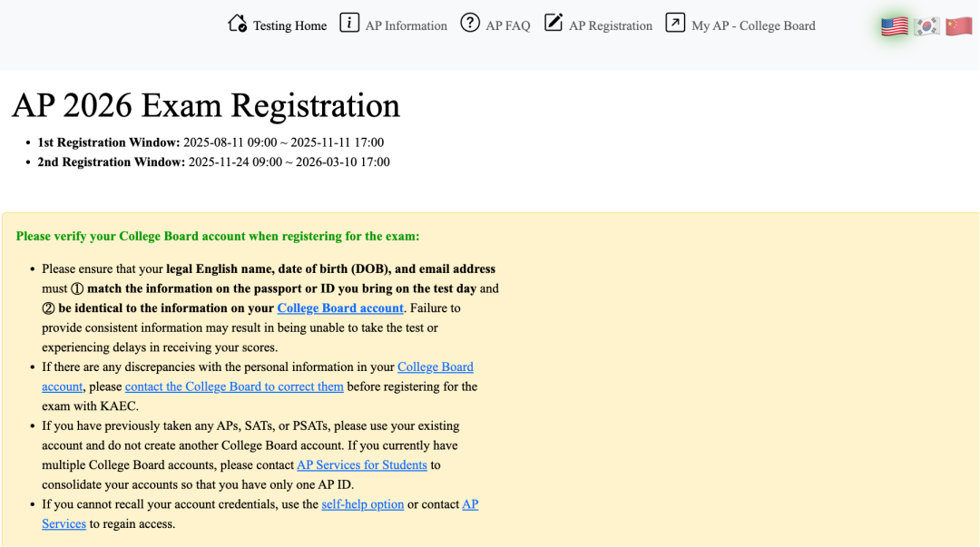Screen dimensions: 980x547
Task: Open the "AP Services" link to regain access
Action: click(x=260, y=513)
